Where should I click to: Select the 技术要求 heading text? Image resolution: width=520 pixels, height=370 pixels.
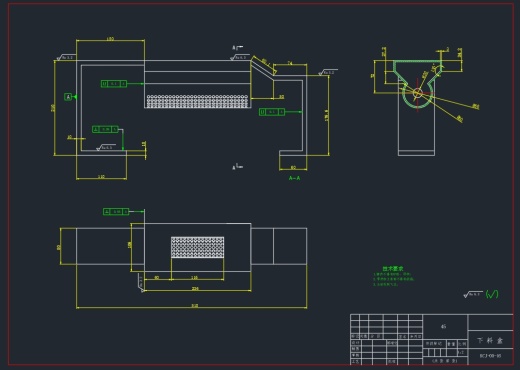393,268
